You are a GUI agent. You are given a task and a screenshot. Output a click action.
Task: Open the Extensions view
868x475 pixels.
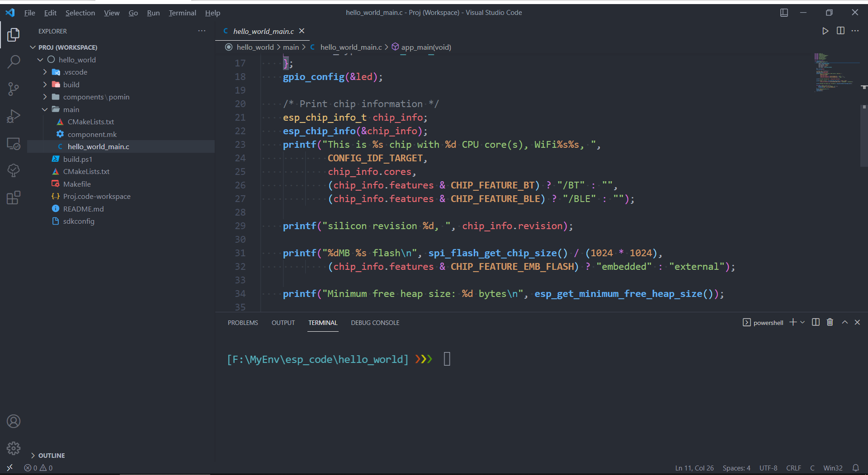(14, 198)
